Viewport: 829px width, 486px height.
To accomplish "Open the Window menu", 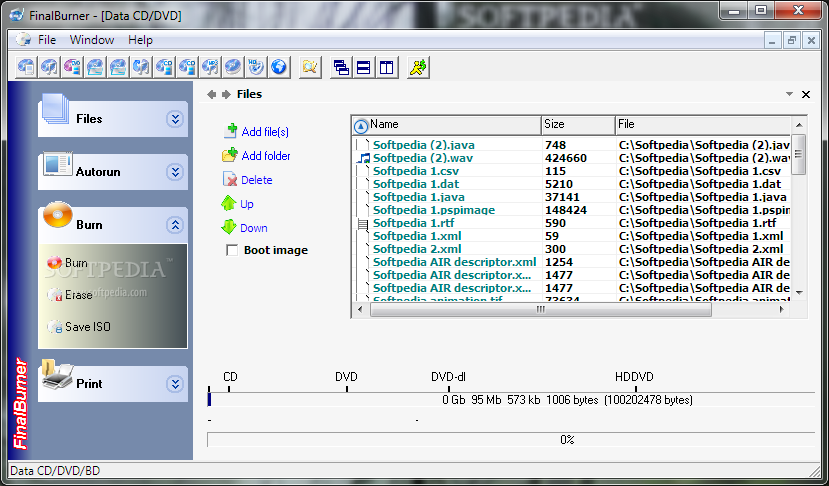I will (92, 40).
